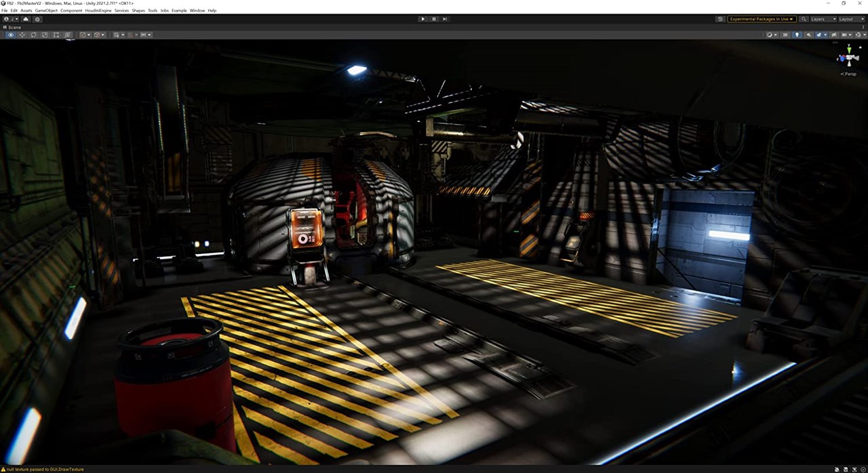868x473 pixels.
Task: Select the Rotate tool
Action: point(33,35)
